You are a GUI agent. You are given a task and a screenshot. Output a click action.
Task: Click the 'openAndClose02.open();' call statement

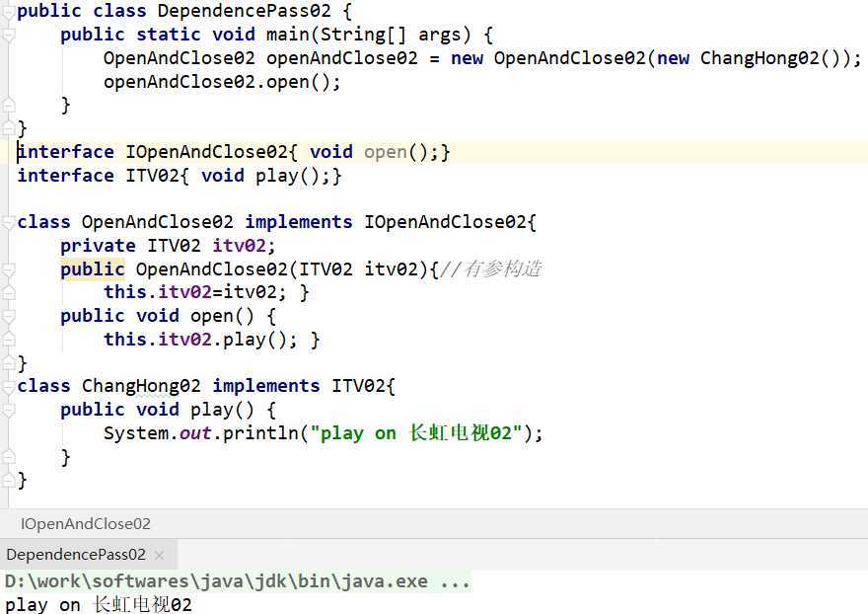(222, 82)
